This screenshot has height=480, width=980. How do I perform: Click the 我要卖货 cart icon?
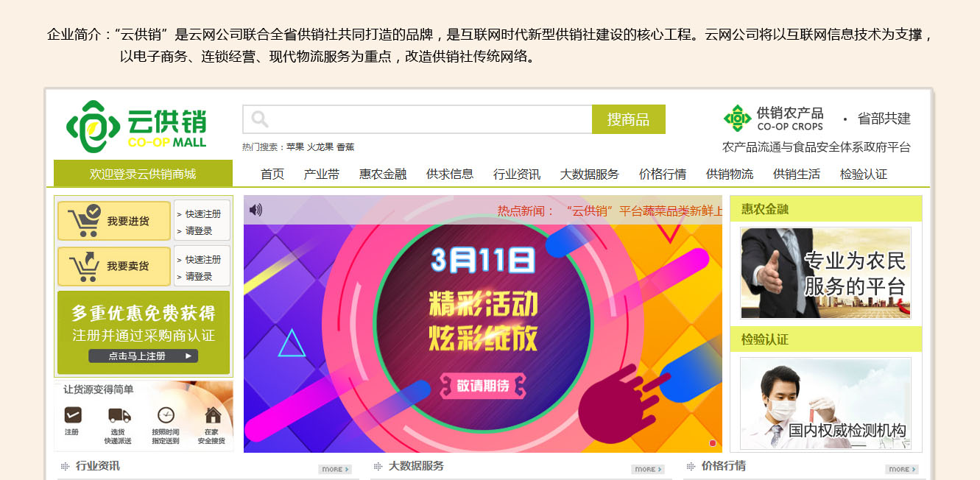coord(84,267)
